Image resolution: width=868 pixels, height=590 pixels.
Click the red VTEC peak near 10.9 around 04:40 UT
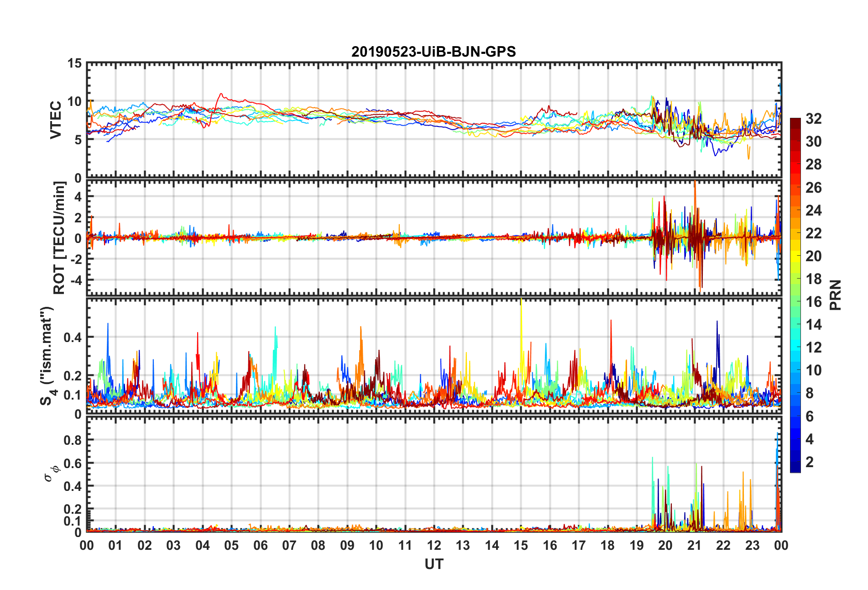(x=221, y=94)
